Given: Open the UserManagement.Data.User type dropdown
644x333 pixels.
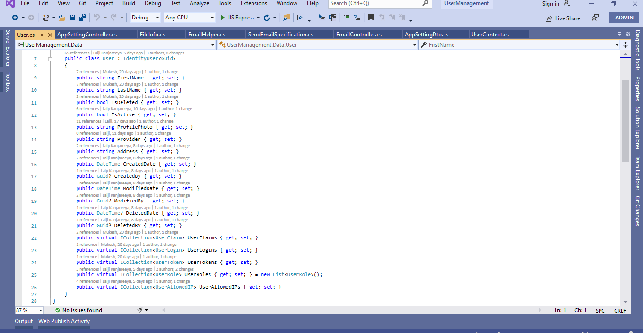Looking at the screenshot, I should tap(318, 44).
